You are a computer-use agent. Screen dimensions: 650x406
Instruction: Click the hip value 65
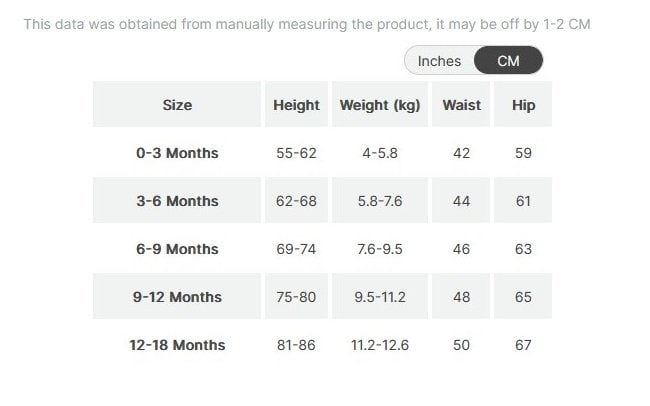[x=523, y=297]
